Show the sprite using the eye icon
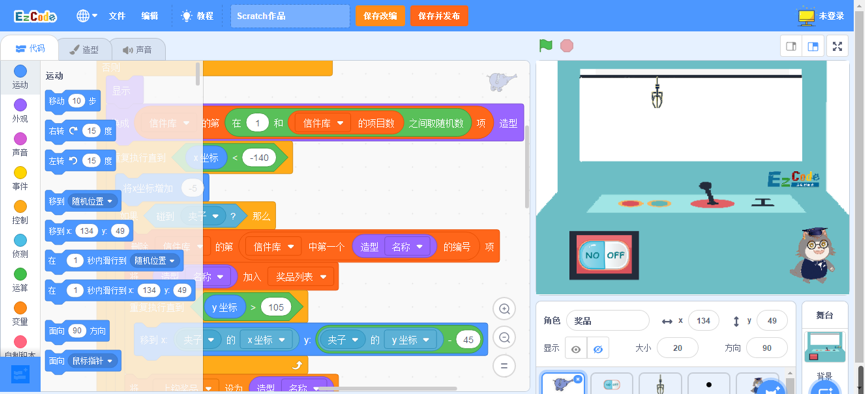This screenshot has height=394, width=865. pos(576,349)
